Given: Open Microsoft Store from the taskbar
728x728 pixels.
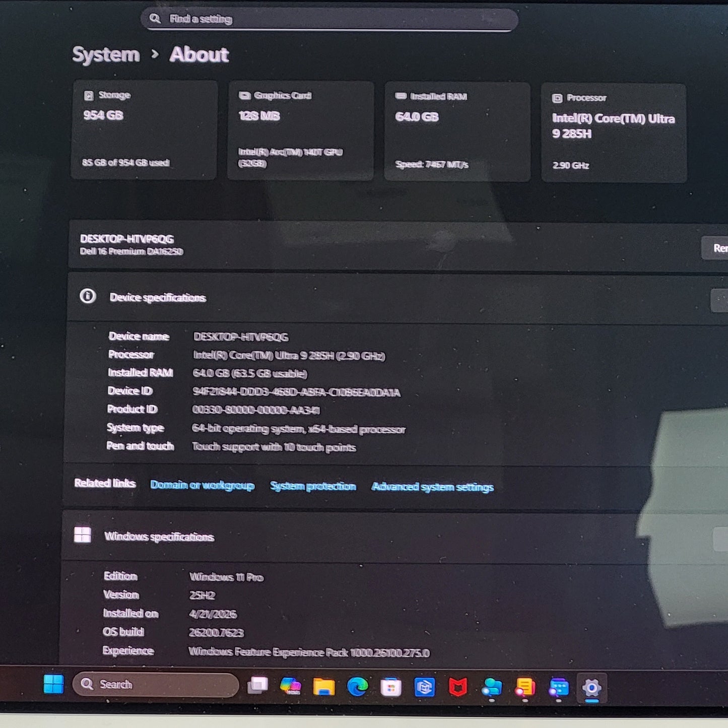Looking at the screenshot, I should click(x=391, y=688).
